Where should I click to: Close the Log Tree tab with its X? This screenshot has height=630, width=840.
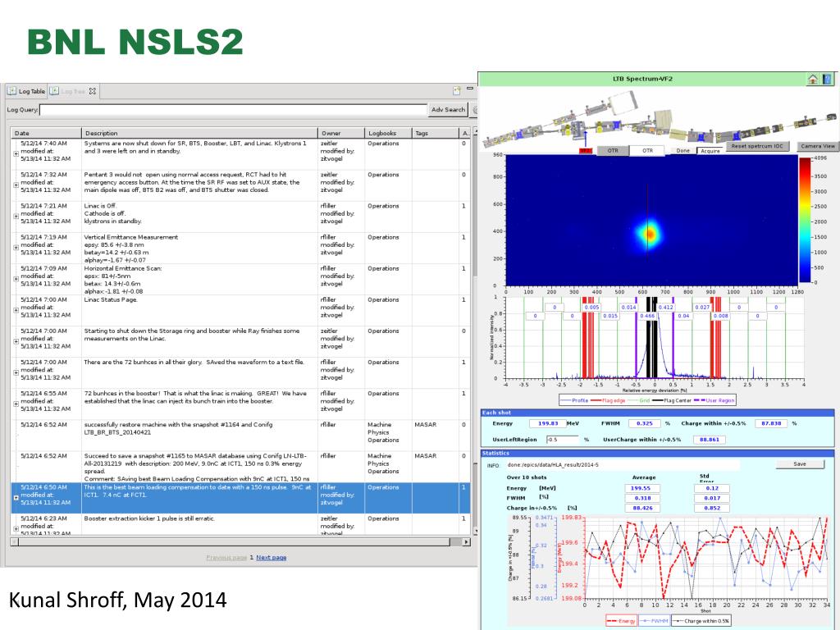point(93,91)
